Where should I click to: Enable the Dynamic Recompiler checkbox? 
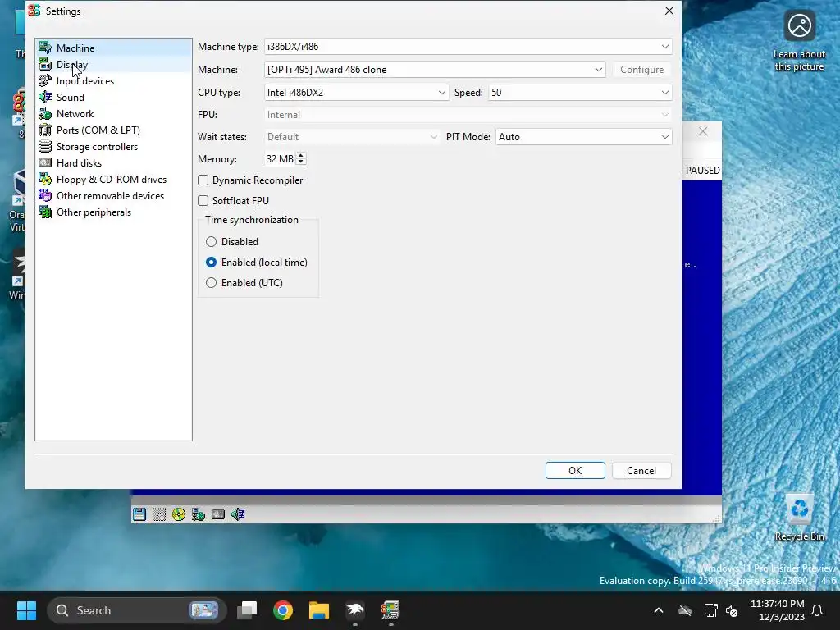pyautogui.click(x=203, y=180)
